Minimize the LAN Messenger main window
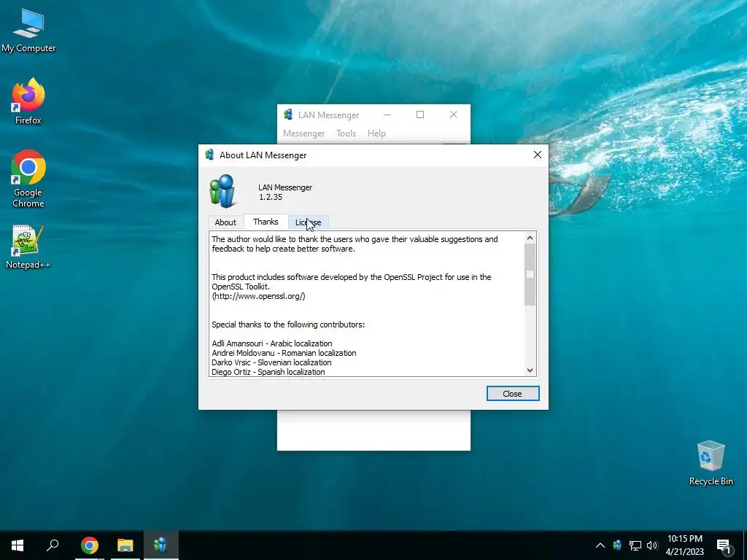This screenshot has height=560, width=747. coord(387,114)
